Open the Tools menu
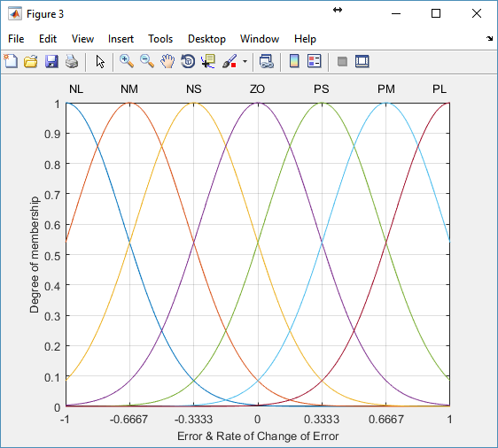Image resolution: width=498 pixels, height=448 pixels. [160, 39]
